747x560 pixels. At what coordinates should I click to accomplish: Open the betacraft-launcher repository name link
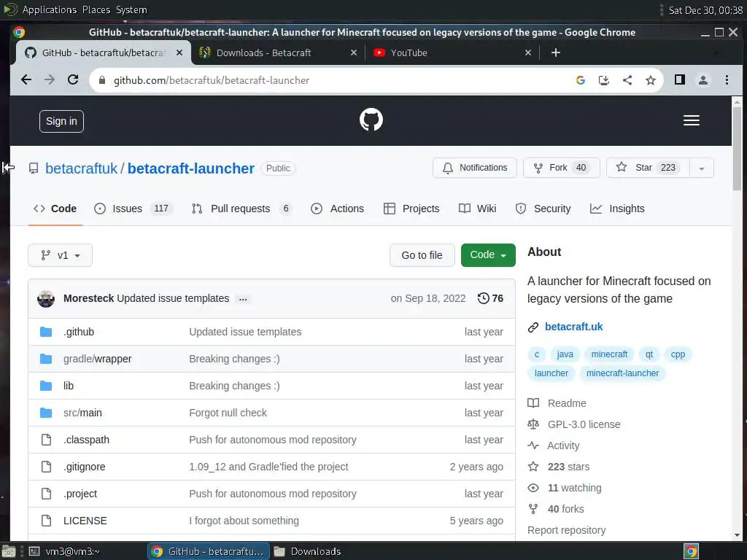pyautogui.click(x=191, y=168)
